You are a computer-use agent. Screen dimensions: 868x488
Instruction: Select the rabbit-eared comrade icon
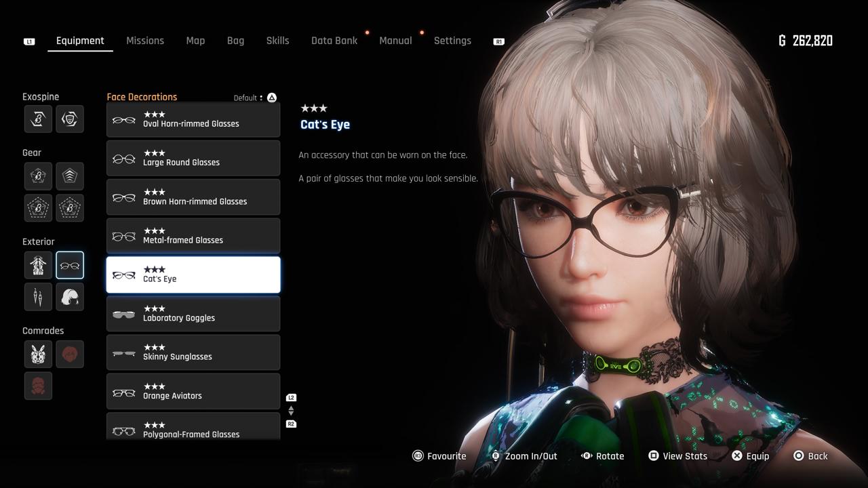(38, 354)
